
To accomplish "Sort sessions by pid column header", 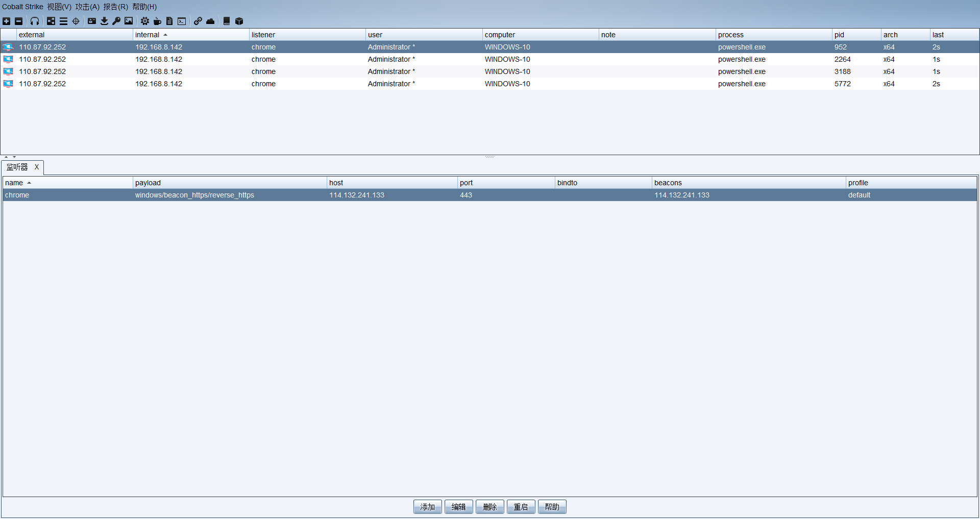I will tap(856, 35).
